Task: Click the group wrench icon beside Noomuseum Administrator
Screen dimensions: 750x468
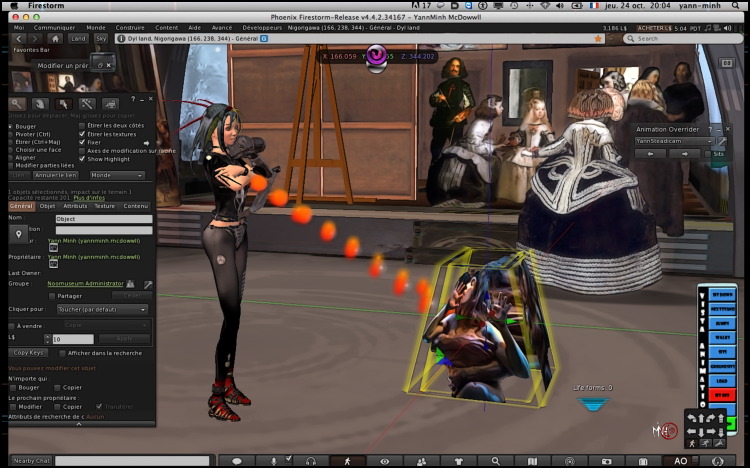Action: pos(148,284)
